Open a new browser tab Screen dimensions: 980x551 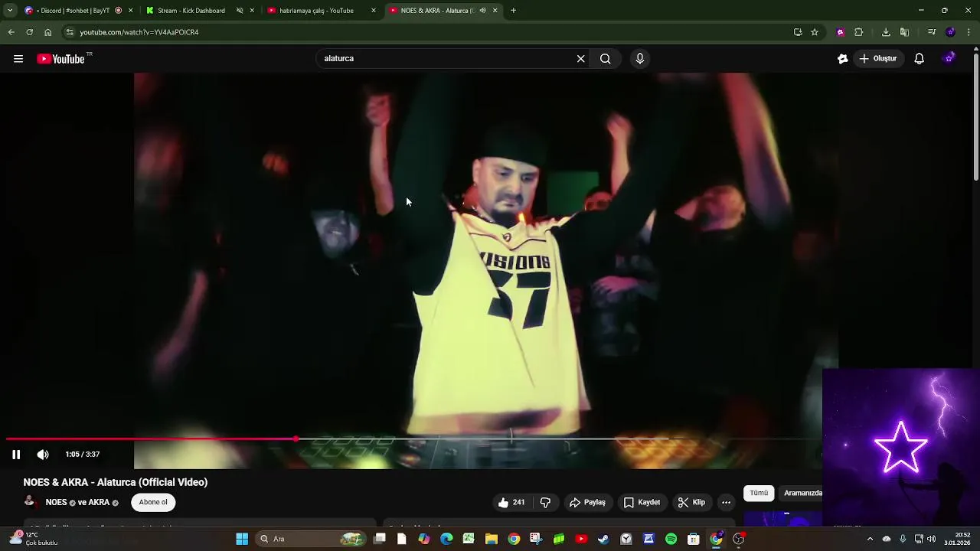513,11
